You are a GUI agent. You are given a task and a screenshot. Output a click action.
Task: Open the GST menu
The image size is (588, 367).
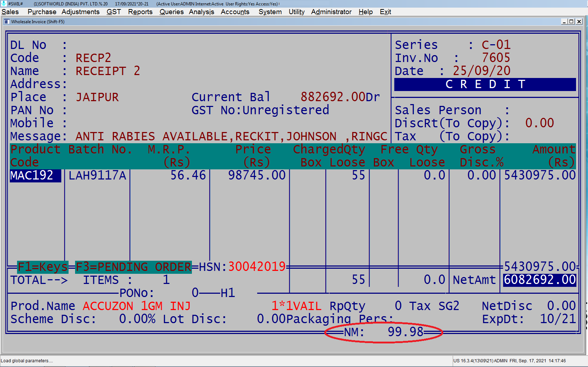coord(114,12)
